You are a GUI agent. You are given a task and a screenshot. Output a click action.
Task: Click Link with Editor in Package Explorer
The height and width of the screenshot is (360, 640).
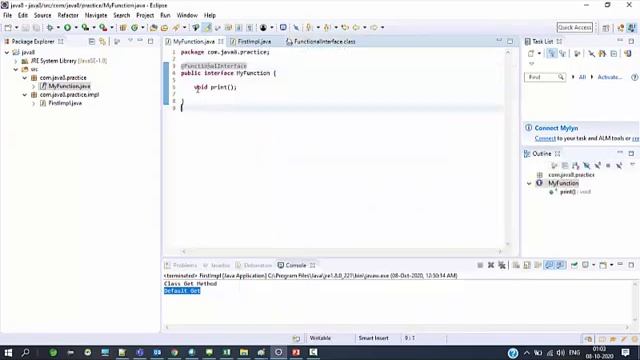click(102, 42)
